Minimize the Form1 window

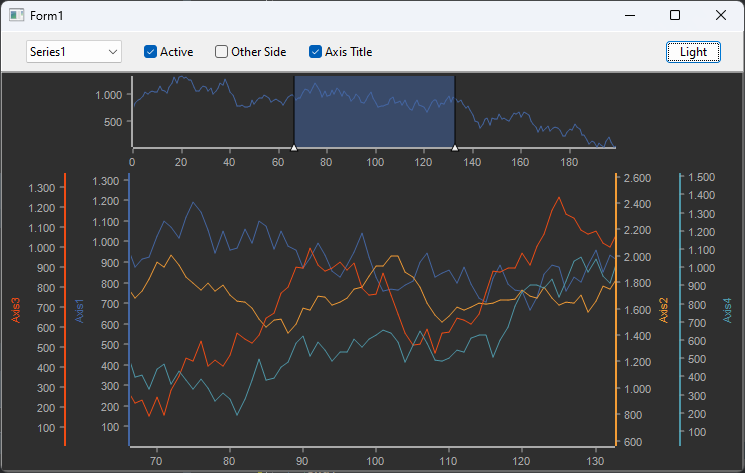[x=630, y=15]
